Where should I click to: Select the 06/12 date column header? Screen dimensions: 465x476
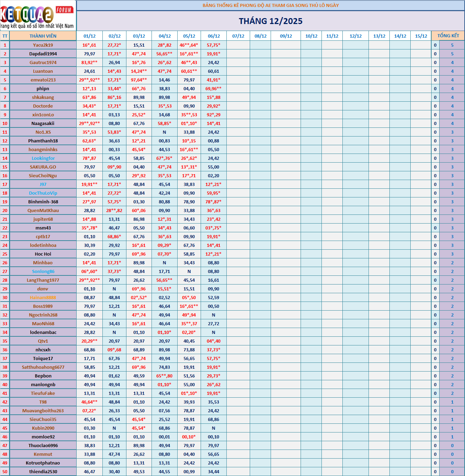(x=214, y=36)
